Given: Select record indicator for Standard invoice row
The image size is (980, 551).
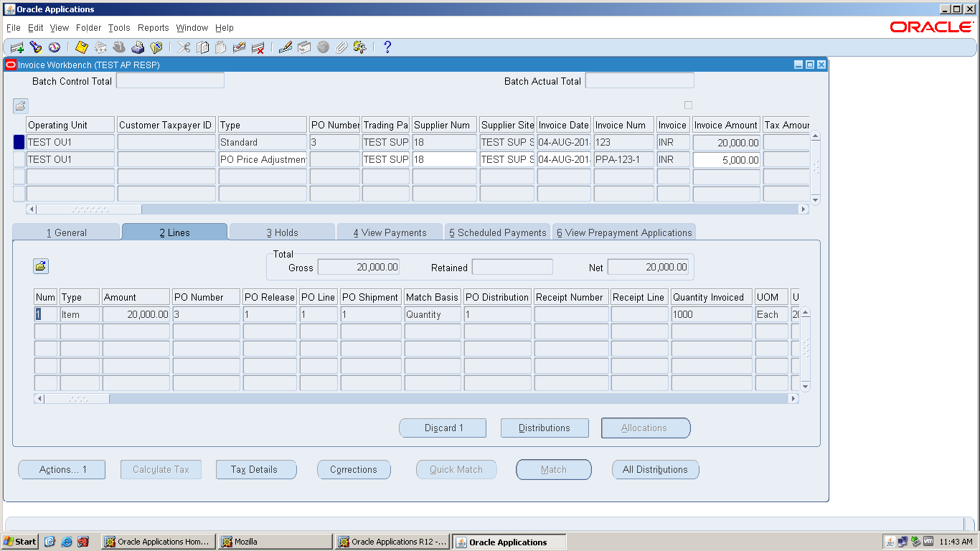Looking at the screenshot, I should click(19, 142).
